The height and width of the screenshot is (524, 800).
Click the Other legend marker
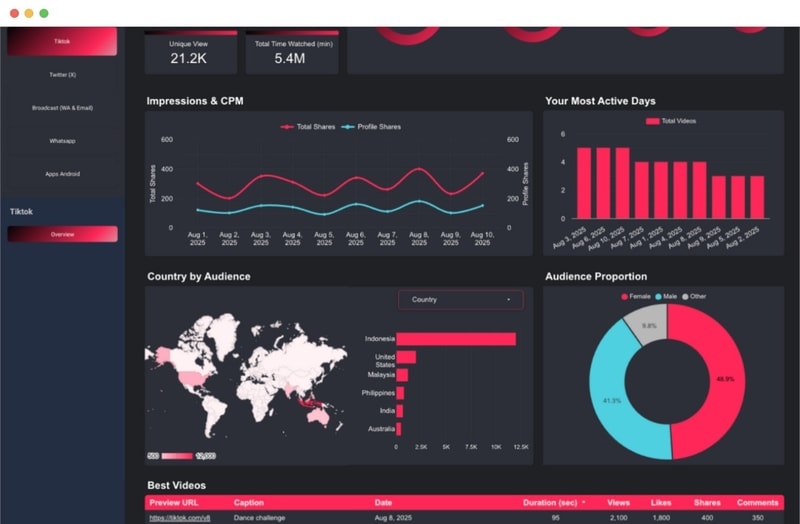(685, 296)
